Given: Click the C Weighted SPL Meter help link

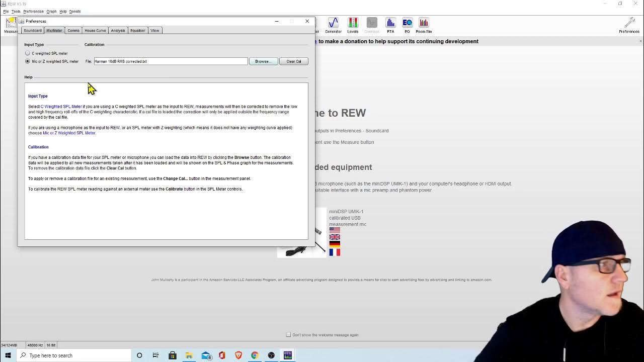Looking at the screenshot, I should tap(61, 107).
